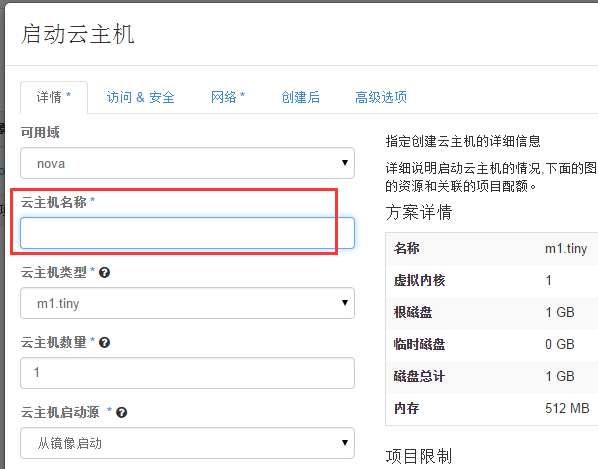This screenshot has width=598, height=469.
Task: Click the 启动云主机 dialog title
Action: (77, 34)
